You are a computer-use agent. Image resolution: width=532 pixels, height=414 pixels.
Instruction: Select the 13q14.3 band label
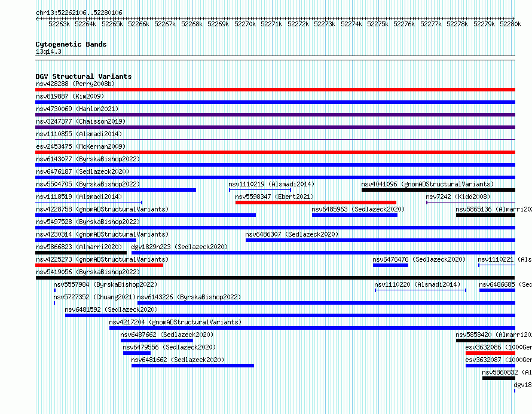(x=48, y=51)
